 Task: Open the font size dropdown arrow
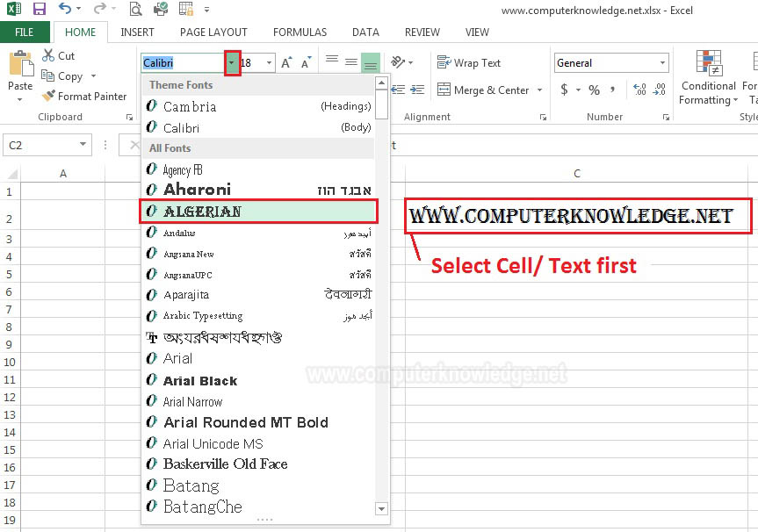[x=269, y=63]
